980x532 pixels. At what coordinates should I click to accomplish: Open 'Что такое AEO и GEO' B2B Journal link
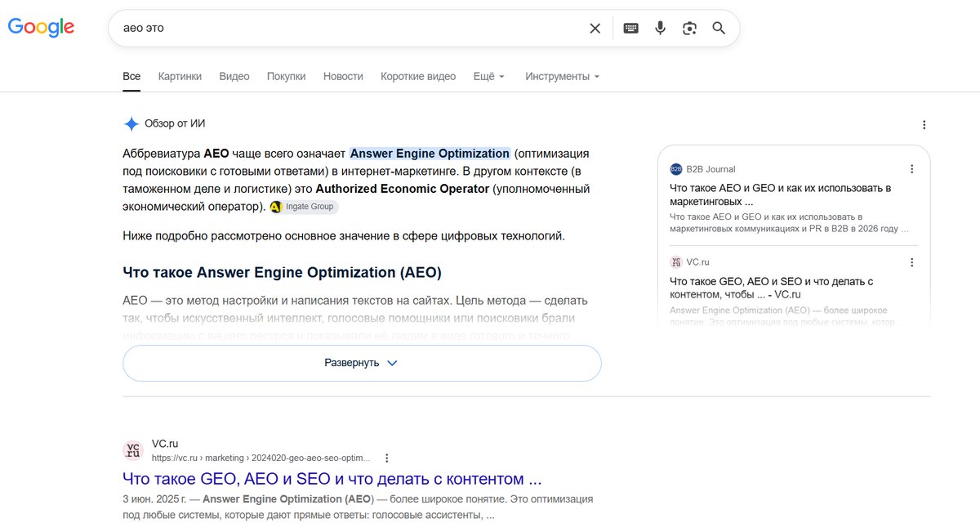coord(780,194)
